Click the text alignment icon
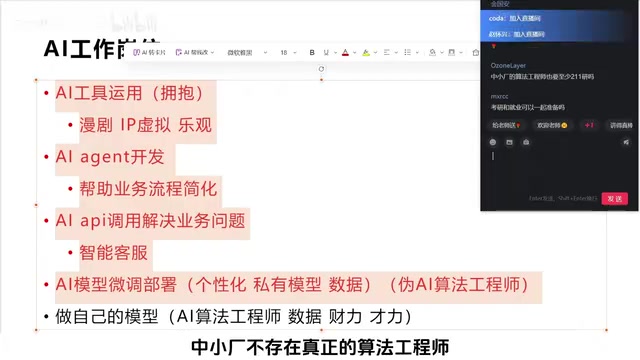The image size is (640, 360). 387,53
